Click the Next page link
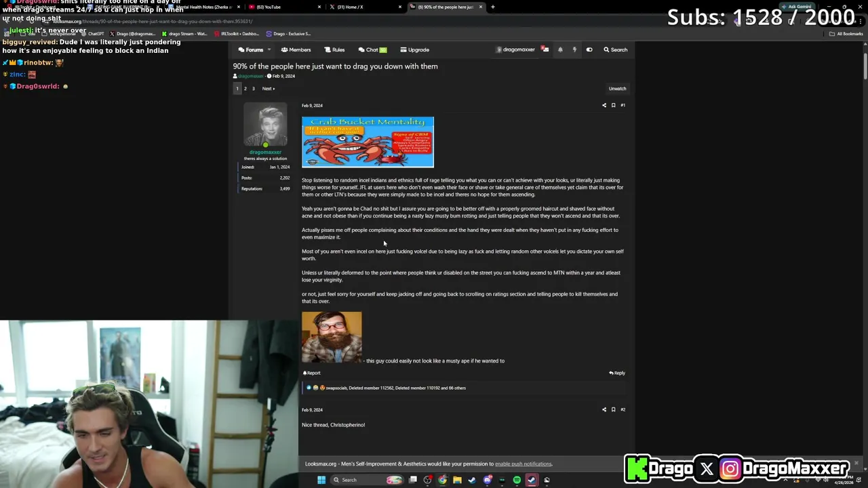The image size is (868, 488). tap(269, 89)
